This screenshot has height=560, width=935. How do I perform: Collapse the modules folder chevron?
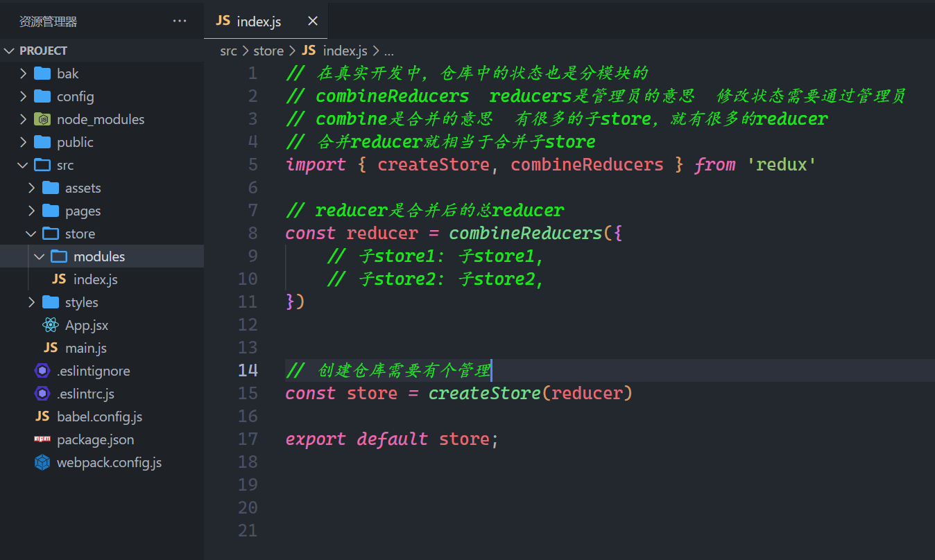(x=40, y=256)
